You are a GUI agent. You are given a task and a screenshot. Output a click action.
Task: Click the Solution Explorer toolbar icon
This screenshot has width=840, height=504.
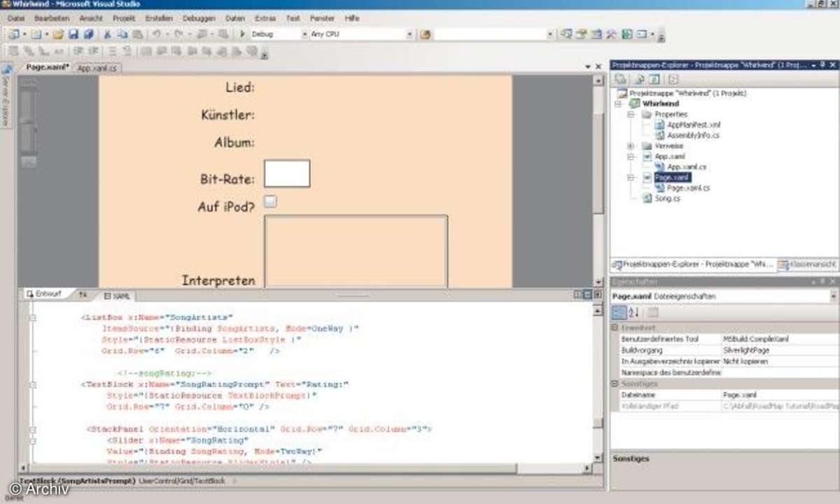click(x=566, y=34)
